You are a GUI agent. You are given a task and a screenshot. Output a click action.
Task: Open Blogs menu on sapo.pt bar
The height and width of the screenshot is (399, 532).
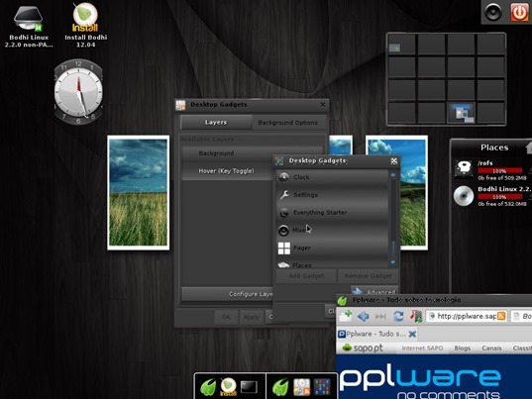pyautogui.click(x=462, y=349)
